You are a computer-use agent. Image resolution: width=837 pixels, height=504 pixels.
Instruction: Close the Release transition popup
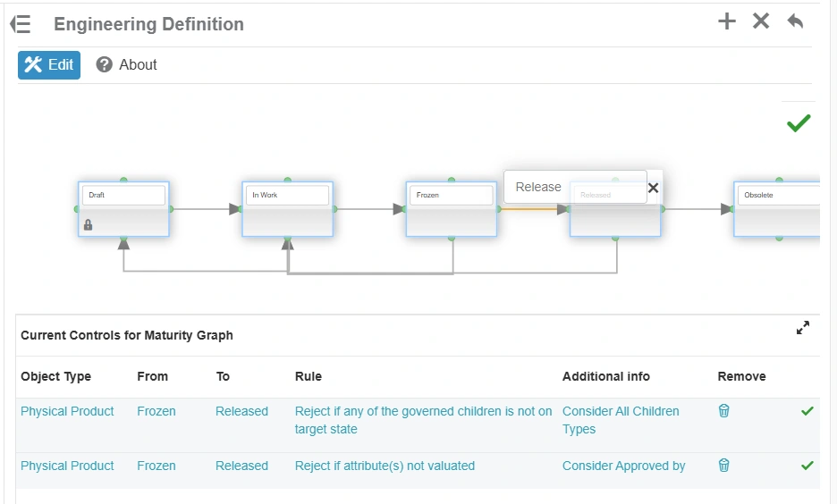pos(653,188)
